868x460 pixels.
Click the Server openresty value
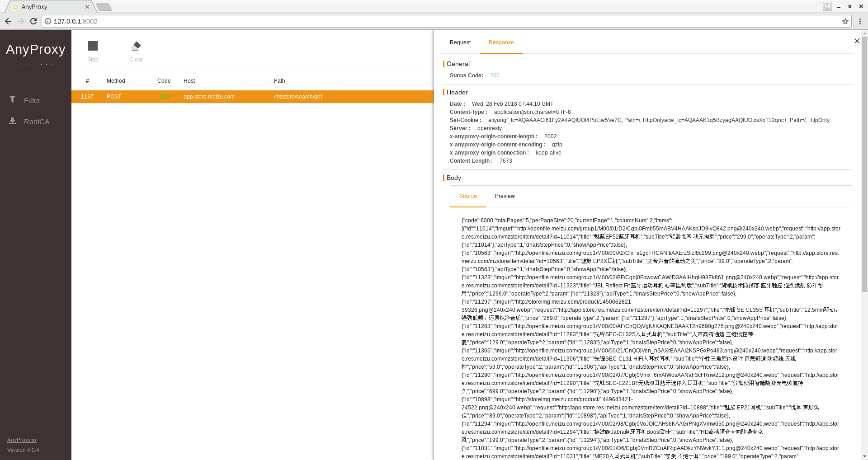(490, 128)
